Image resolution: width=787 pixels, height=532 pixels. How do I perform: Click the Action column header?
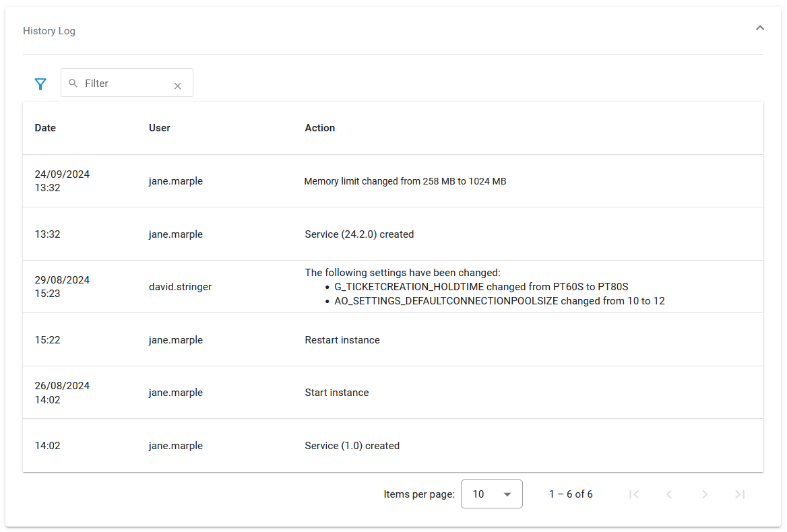pyautogui.click(x=320, y=128)
